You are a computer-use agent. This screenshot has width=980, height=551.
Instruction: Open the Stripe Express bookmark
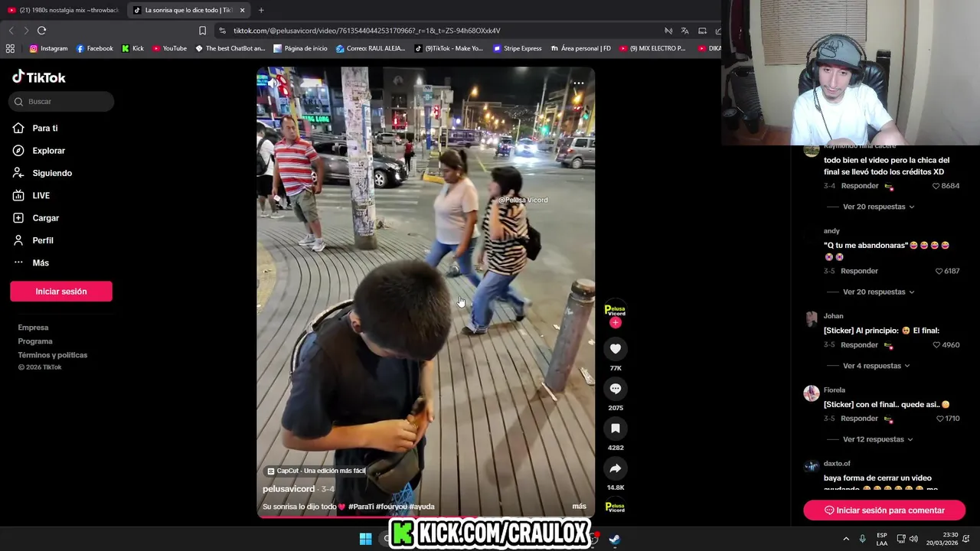click(518, 48)
